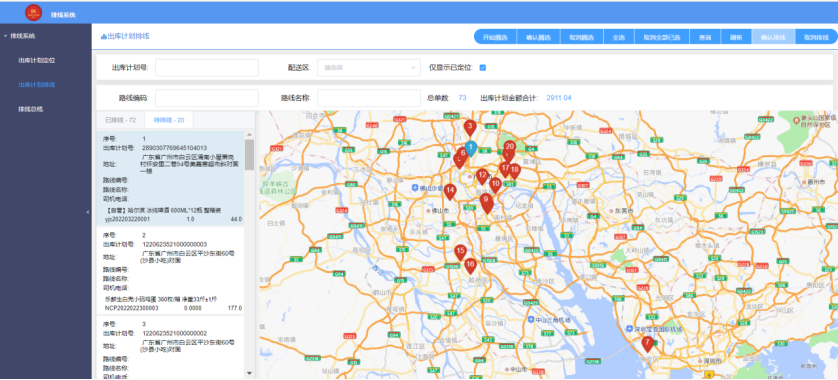Screen dimensions: 838x380
Task: Focus the 出库计划号 input field
Action: (x=207, y=68)
